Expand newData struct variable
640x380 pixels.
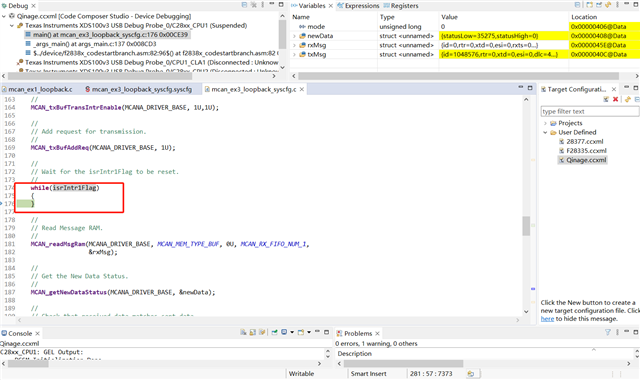294,36
